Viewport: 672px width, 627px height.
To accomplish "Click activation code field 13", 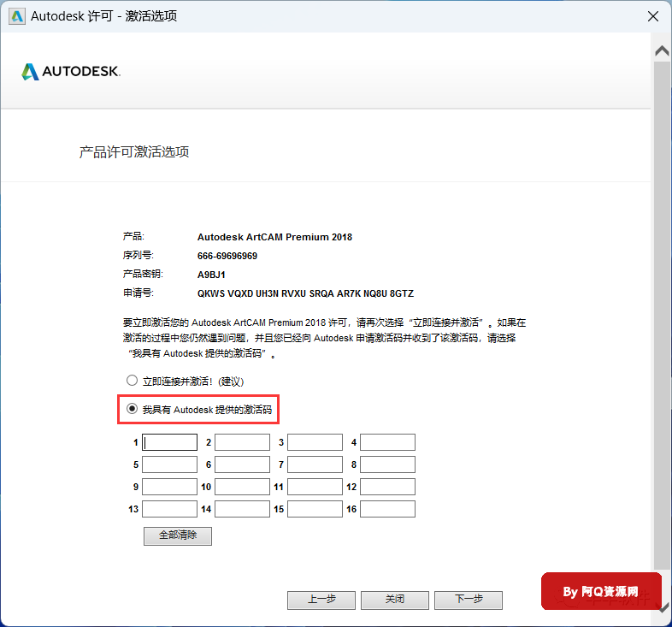I will 170,509.
